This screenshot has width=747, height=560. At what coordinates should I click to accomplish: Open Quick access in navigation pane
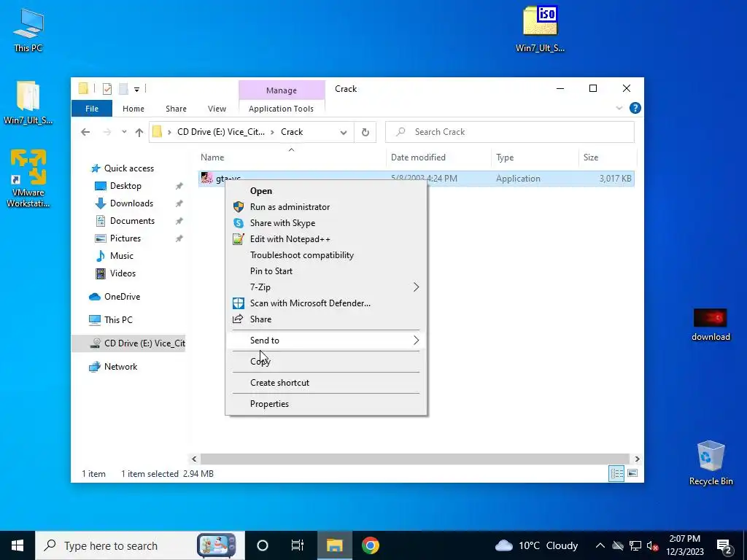tap(128, 168)
